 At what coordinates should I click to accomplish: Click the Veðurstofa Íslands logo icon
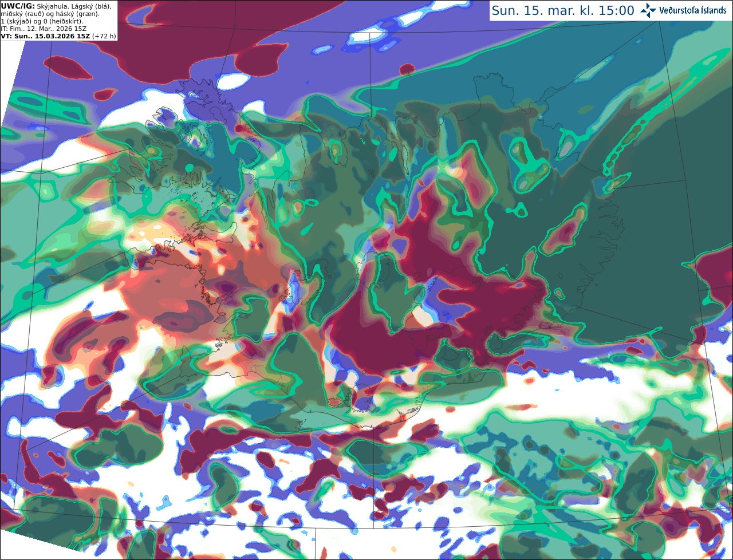point(648,10)
